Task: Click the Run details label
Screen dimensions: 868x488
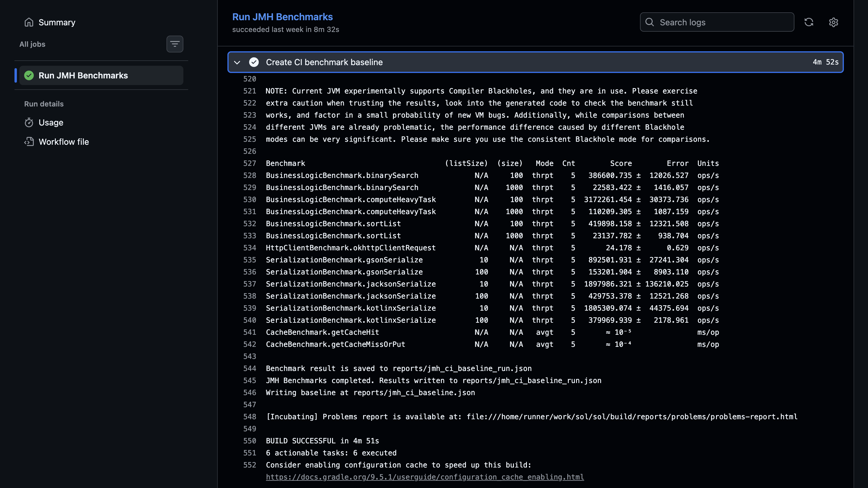Action: [44, 104]
